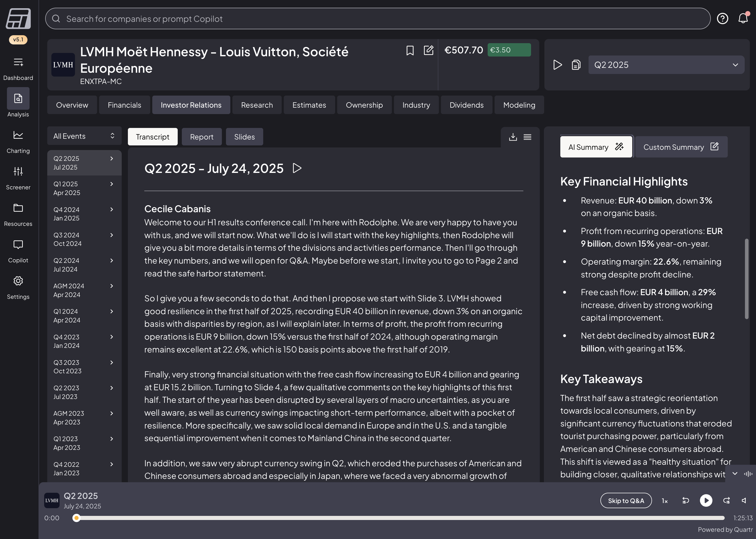Open the All Events filter dropdown
The height and width of the screenshot is (539, 756).
coord(84,136)
